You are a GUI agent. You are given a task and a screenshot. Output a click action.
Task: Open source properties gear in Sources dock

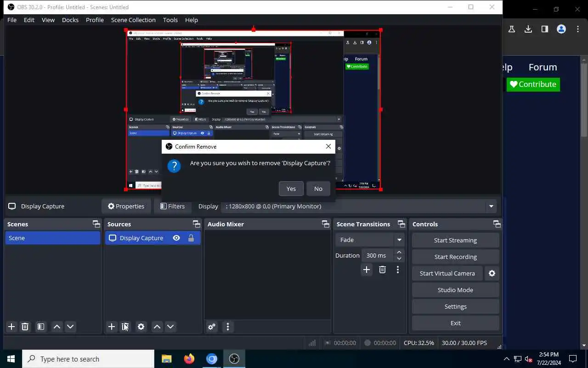141,327
